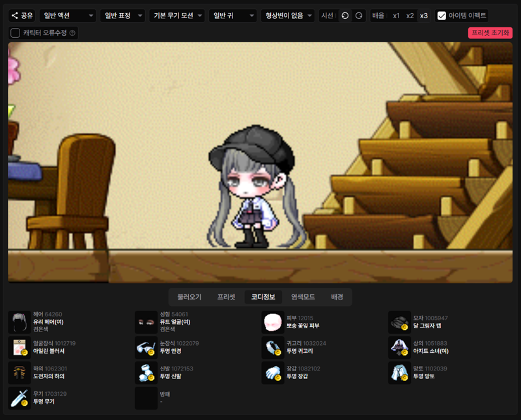This screenshot has height=420, width=521.
Task: Click the 장갑 1082102 ID label
Action: pyautogui.click(x=303, y=369)
